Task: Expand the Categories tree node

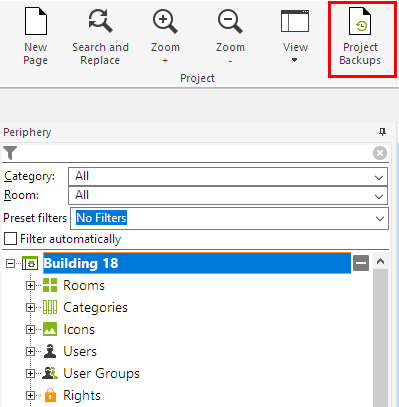Action: point(30,307)
